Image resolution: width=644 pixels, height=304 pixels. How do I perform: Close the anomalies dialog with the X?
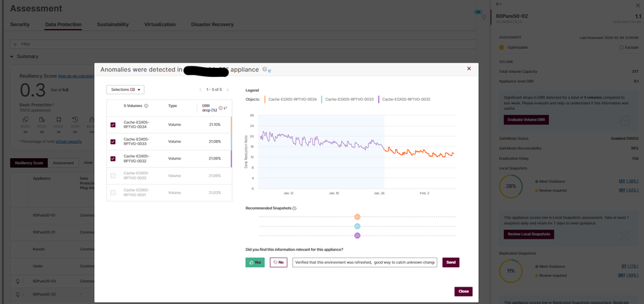[469, 68]
